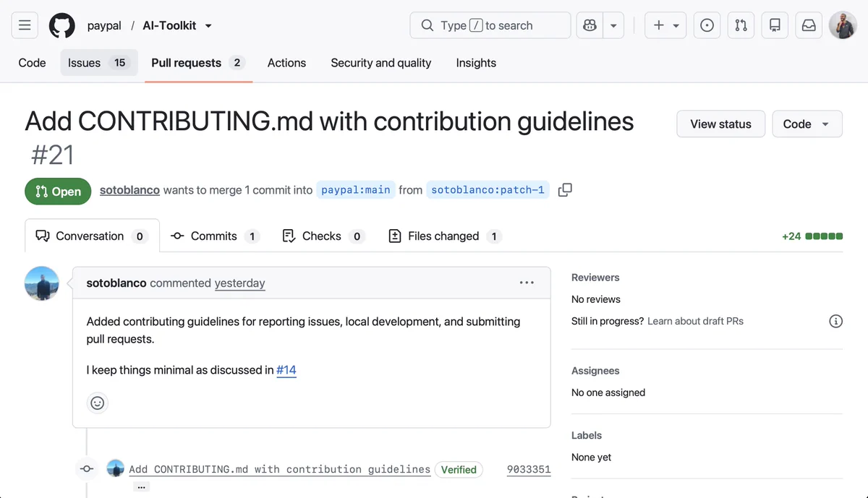
Task: View your issues icon in header
Action: (x=707, y=25)
